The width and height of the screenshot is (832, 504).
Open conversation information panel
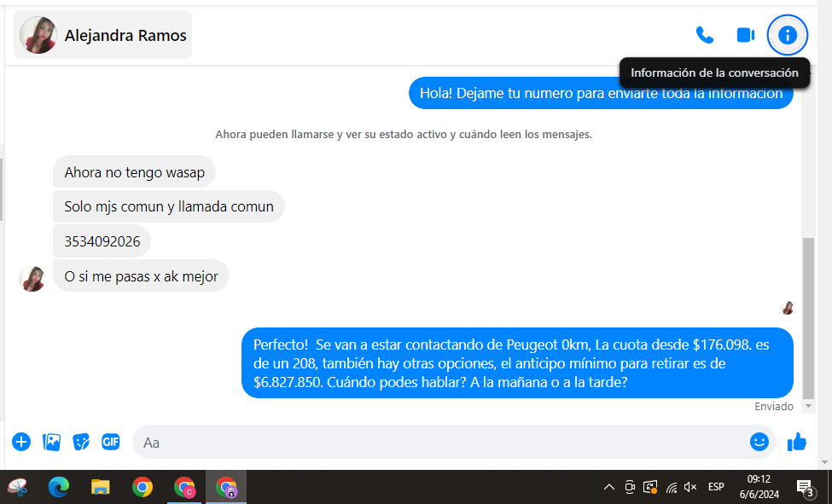787,35
